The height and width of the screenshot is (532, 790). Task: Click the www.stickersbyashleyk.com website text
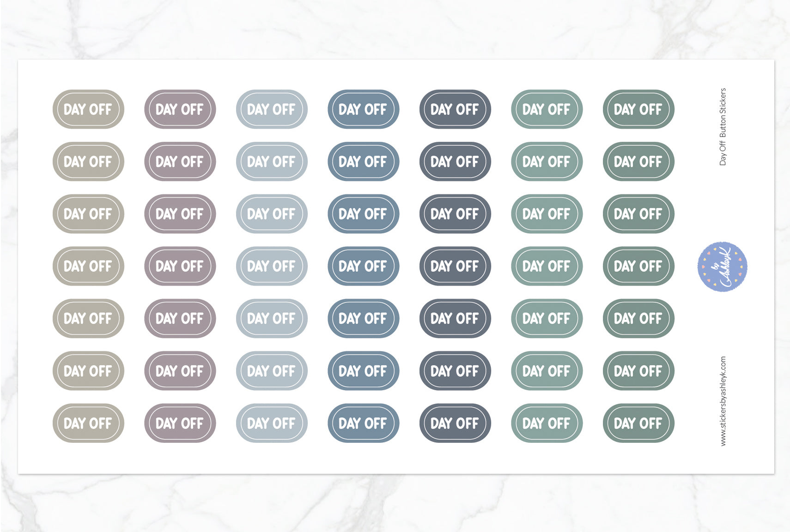[723, 401]
